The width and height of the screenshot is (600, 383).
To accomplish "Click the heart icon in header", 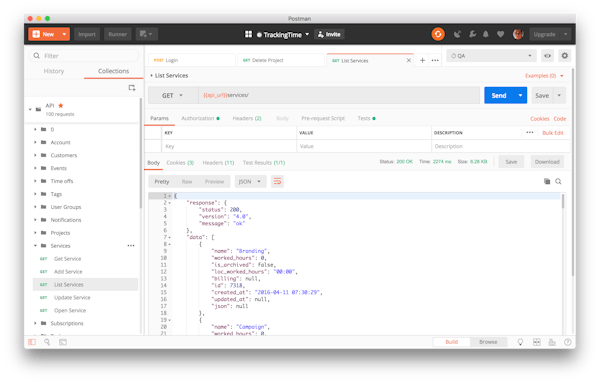I will click(x=500, y=34).
